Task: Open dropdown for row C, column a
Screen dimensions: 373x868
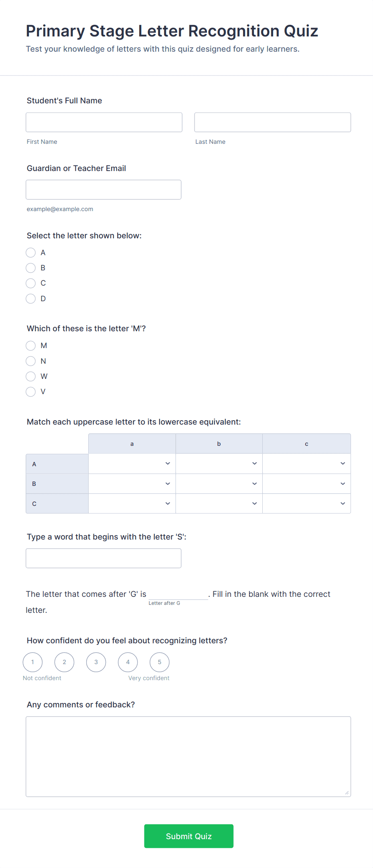Action: pyautogui.click(x=132, y=503)
